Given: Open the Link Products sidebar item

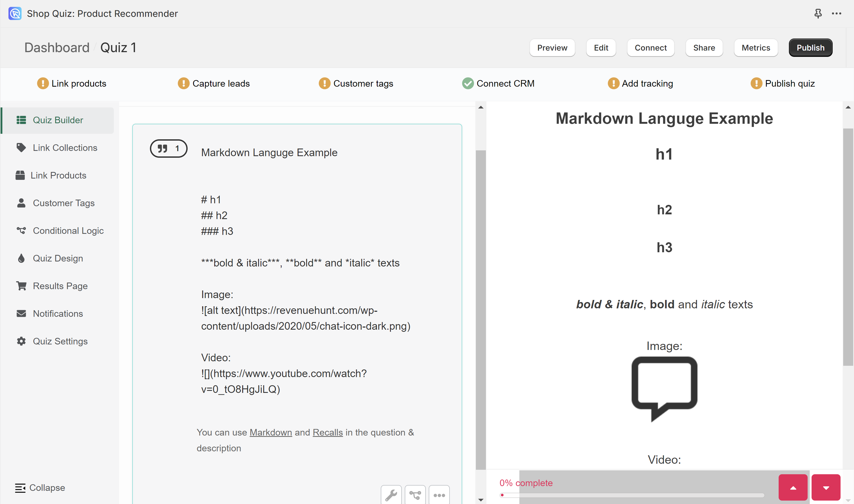Looking at the screenshot, I should tap(58, 175).
